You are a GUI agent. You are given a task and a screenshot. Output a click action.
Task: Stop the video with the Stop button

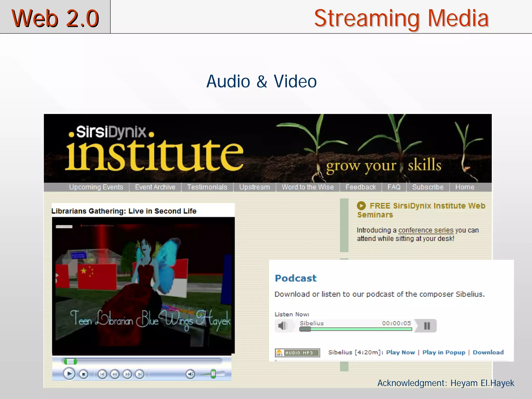(x=83, y=374)
